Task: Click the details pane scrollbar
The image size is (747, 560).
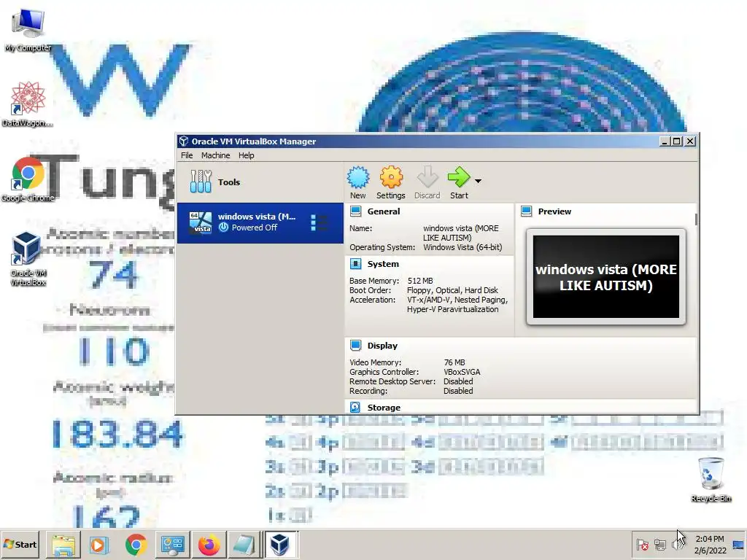Action: point(697,219)
